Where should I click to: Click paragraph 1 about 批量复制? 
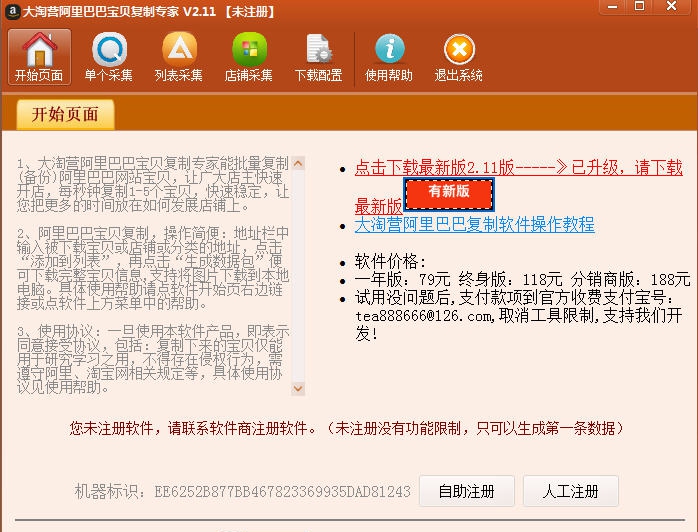coord(153,184)
